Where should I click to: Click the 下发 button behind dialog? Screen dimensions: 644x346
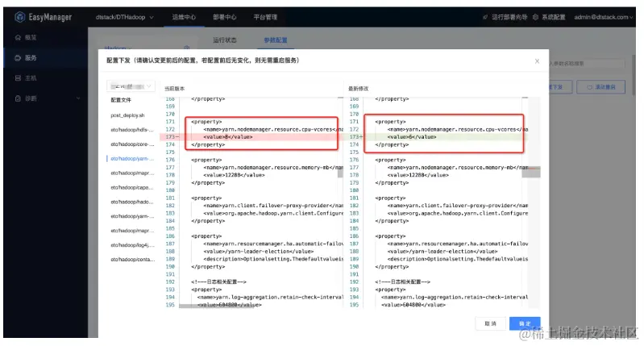pos(560,87)
